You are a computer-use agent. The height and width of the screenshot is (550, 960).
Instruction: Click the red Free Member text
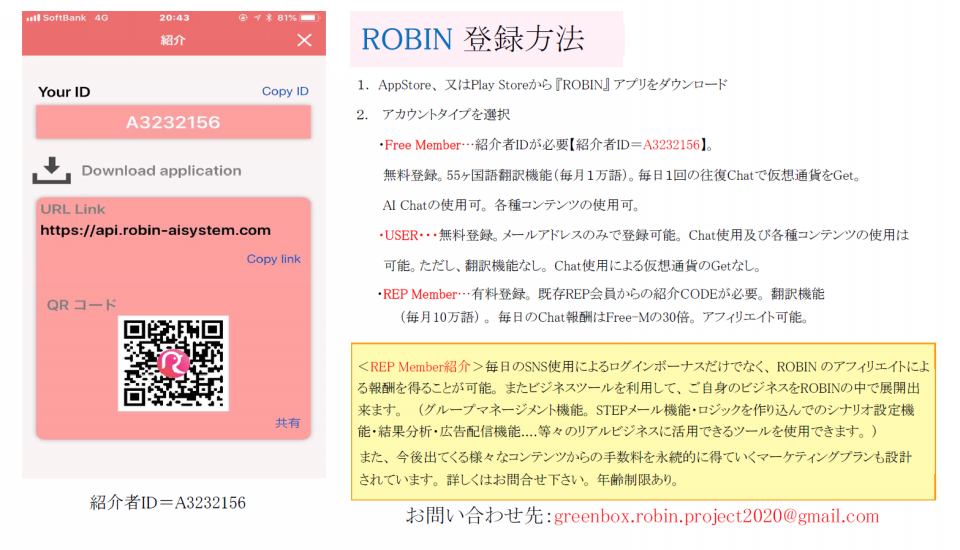pos(422,145)
